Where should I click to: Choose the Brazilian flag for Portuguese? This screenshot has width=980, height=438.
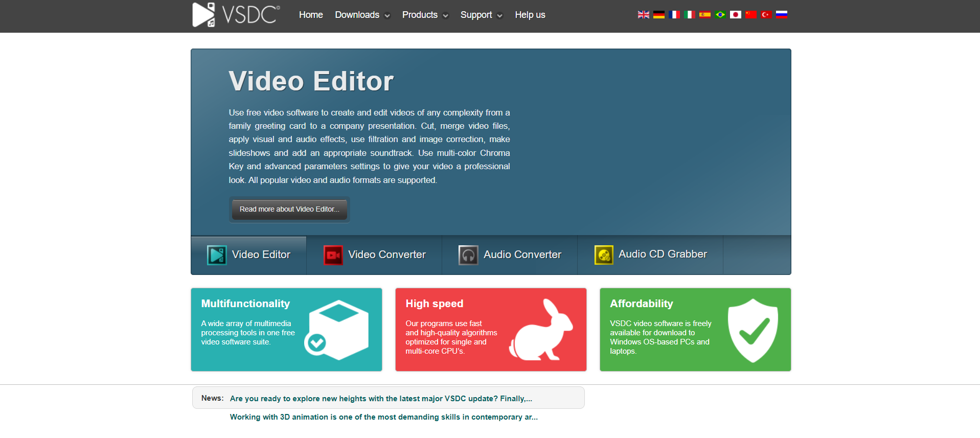click(720, 14)
